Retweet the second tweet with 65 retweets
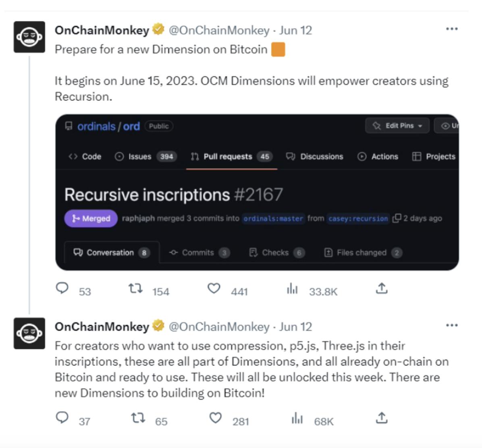Image resolution: width=482 pixels, height=448 pixels. click(138, 418)
